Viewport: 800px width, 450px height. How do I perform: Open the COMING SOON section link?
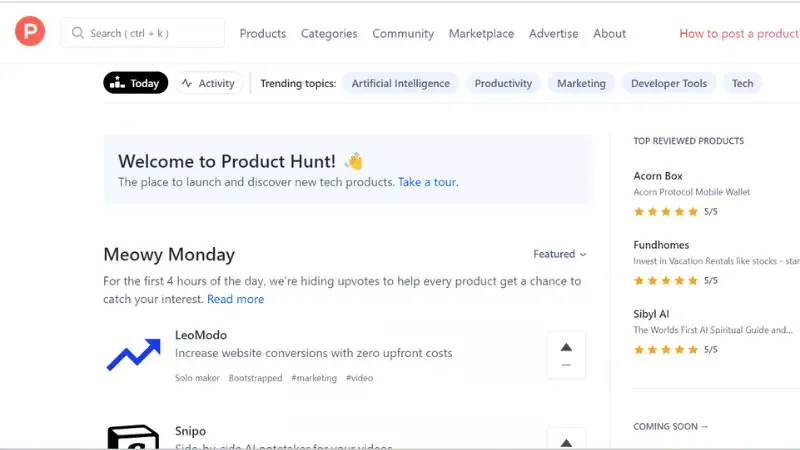[670, 427]
